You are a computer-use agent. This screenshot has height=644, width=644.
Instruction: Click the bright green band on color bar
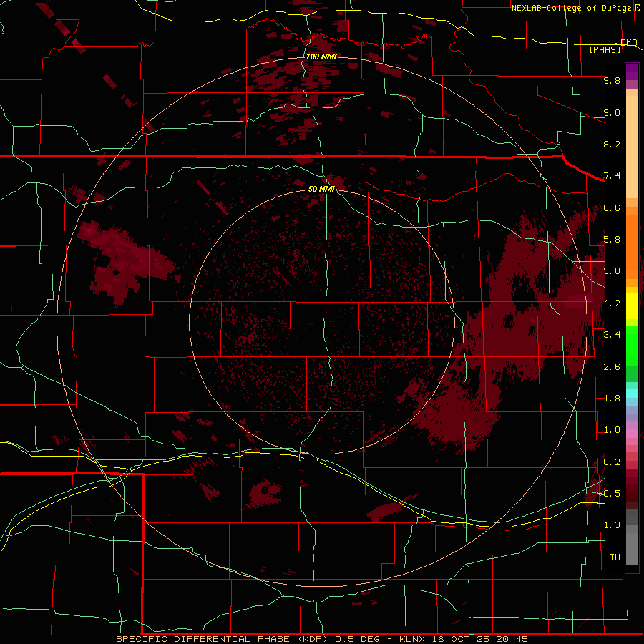coord(632,347)
